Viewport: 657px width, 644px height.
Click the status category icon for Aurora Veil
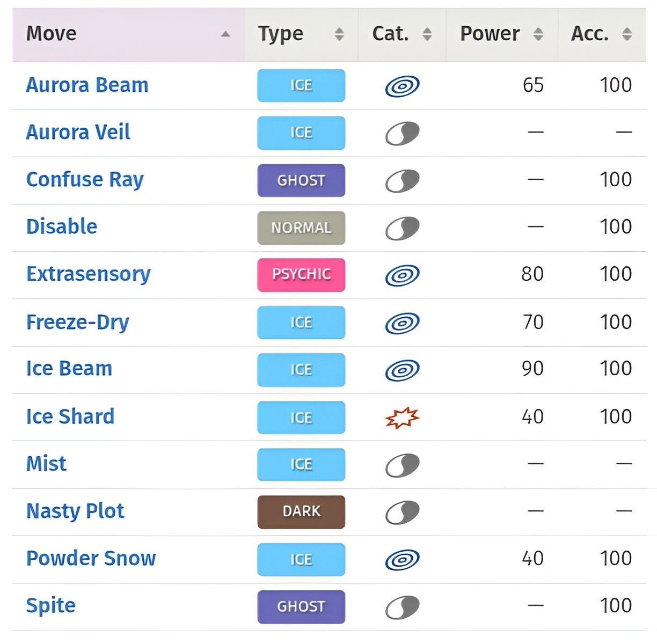402,133
